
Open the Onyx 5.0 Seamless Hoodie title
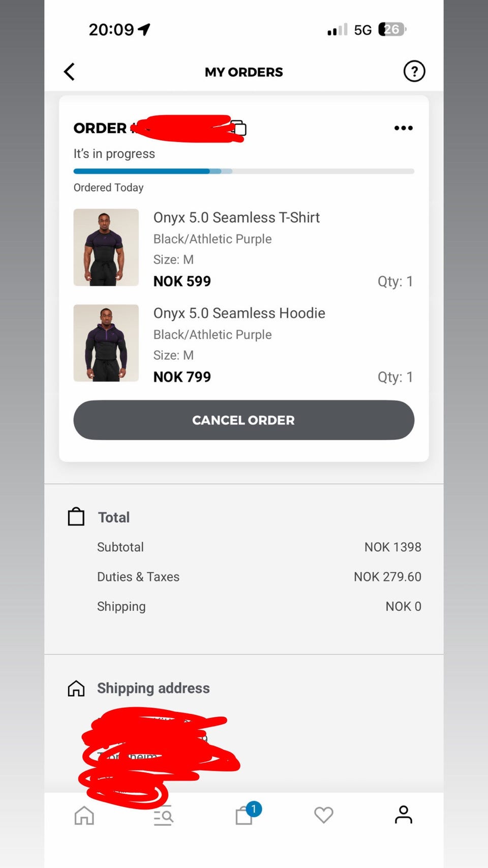239,313
